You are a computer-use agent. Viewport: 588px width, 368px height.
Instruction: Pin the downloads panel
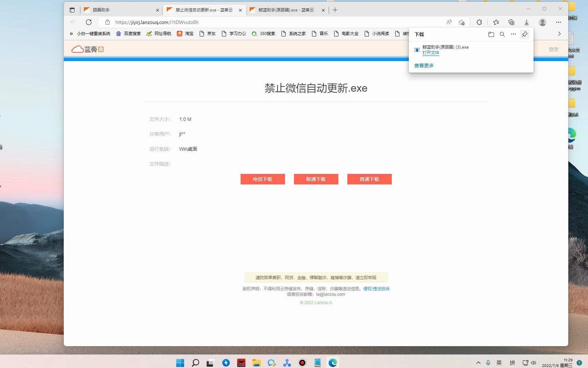525,34
